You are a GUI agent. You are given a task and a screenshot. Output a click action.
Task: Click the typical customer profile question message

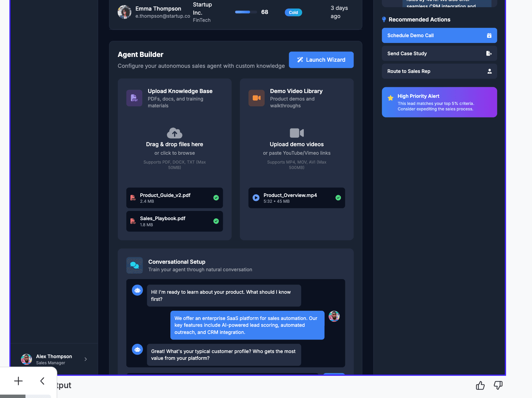click(x=224, y=355)
